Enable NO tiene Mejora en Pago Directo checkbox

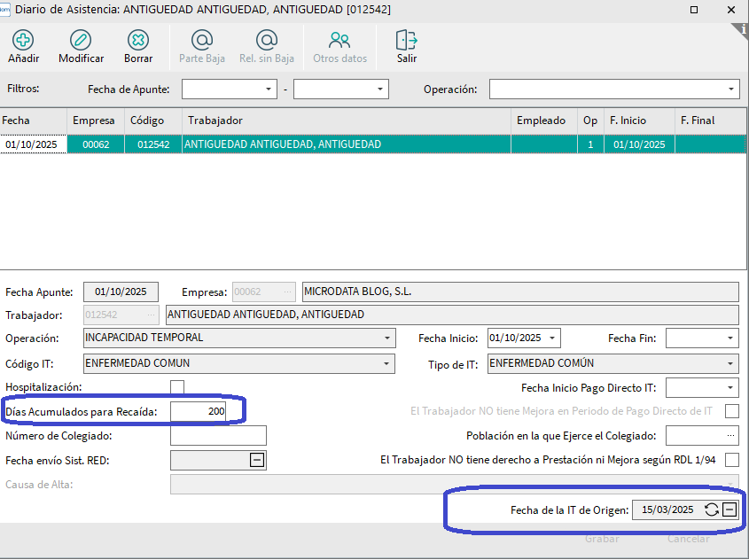[x=731, y=411]
